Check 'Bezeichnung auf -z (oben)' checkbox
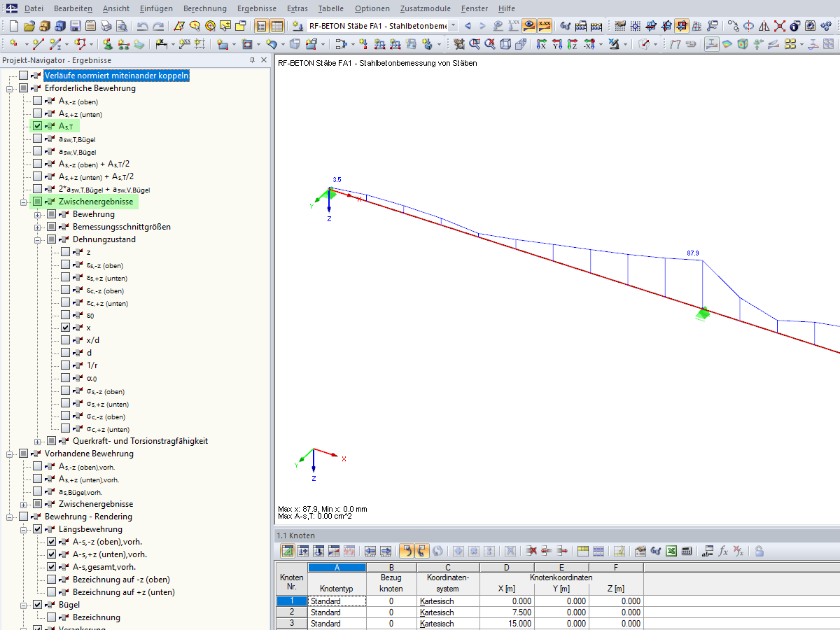 [x=52, y=580]
